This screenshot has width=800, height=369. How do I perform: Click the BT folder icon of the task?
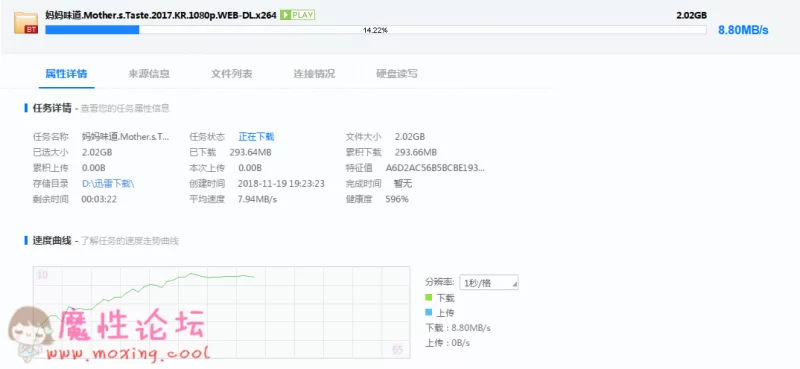coord(26,23)
